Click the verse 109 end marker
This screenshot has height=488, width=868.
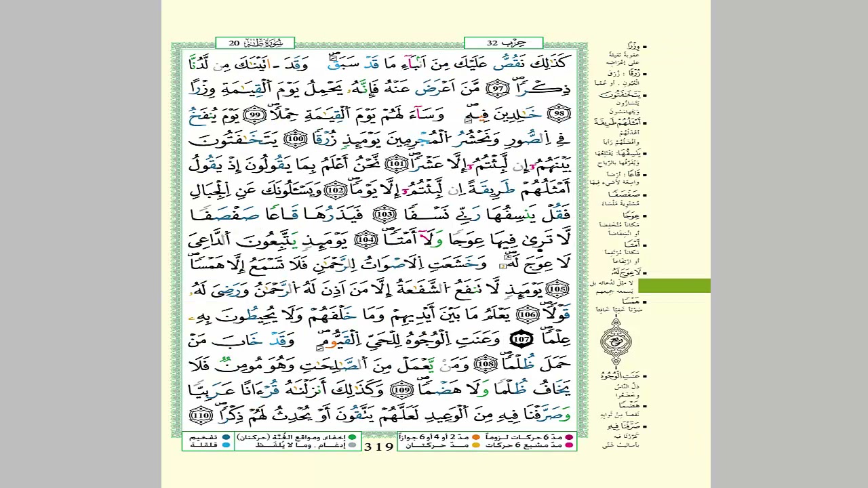tap(401, 390)
